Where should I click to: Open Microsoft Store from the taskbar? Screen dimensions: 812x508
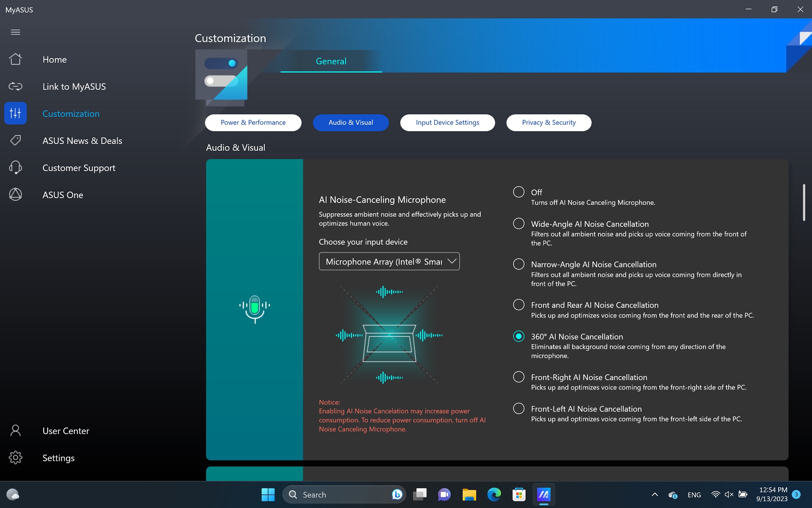[x=519, y=494]
